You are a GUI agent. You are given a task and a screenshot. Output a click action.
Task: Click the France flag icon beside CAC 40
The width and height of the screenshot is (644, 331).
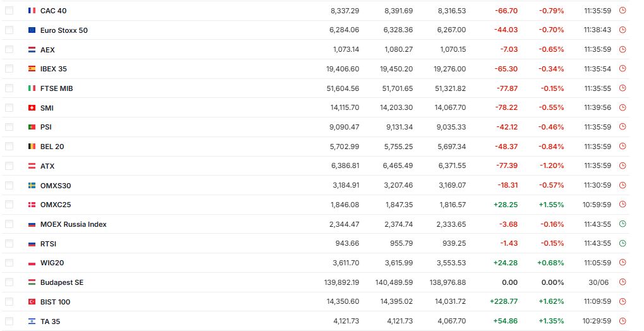32,10
